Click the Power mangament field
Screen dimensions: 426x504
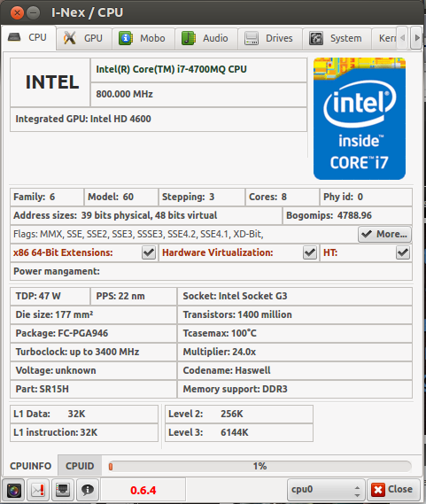click(212, 271)
